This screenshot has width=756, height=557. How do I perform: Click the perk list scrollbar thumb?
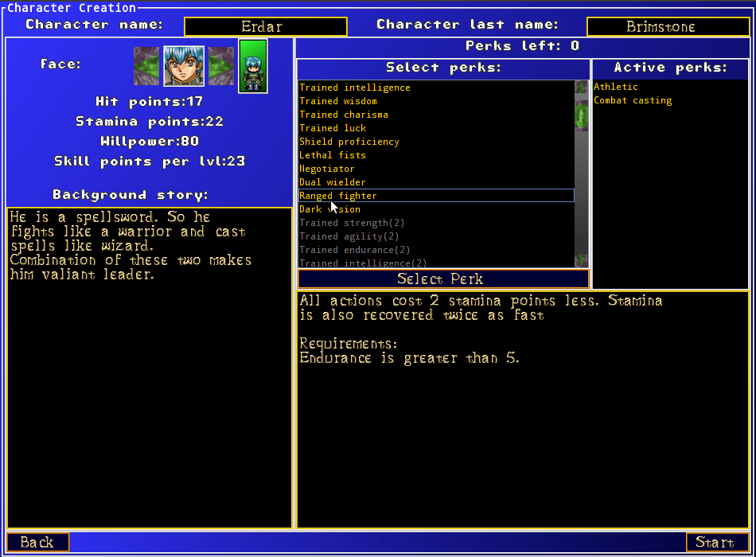coord(582,116)
